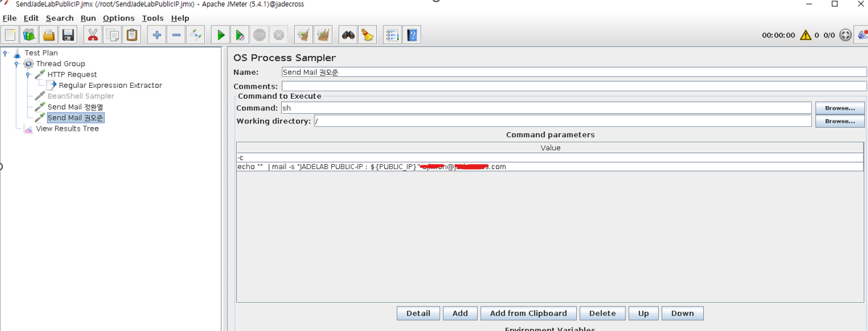Open the Templates toolbar icon
868x331 pixels.
pos(29,35)
